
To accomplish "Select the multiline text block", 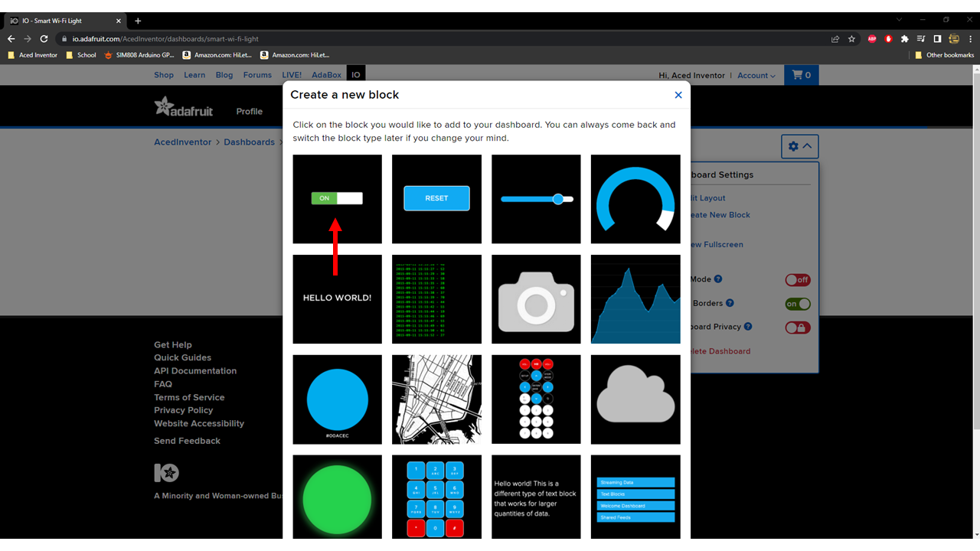I will pyautogui.click(x=536, y=497).
